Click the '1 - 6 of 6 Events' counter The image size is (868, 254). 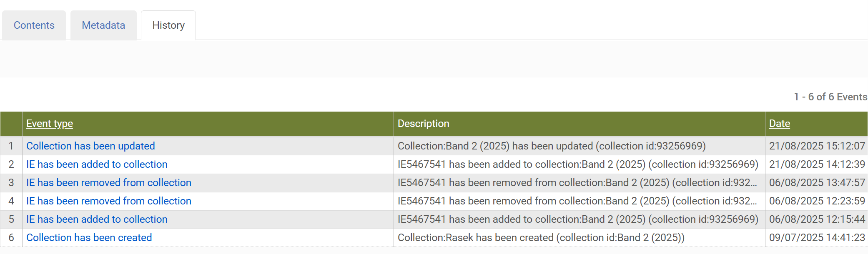830,97
